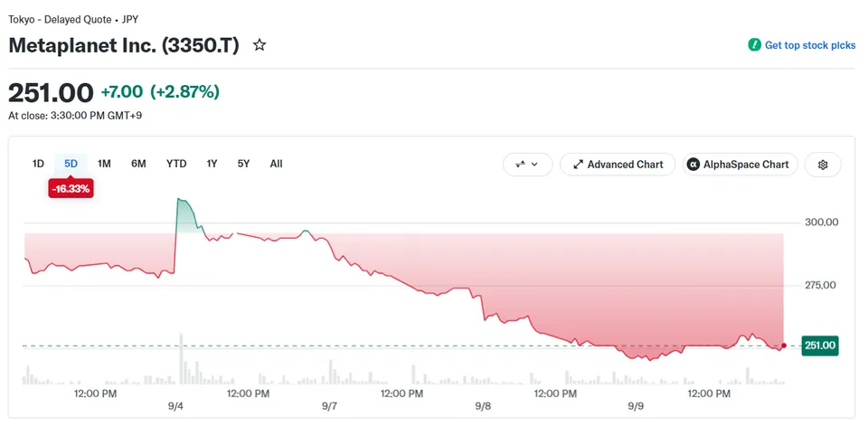Click the AlphaSpace logo icon

tap(693, 165)
